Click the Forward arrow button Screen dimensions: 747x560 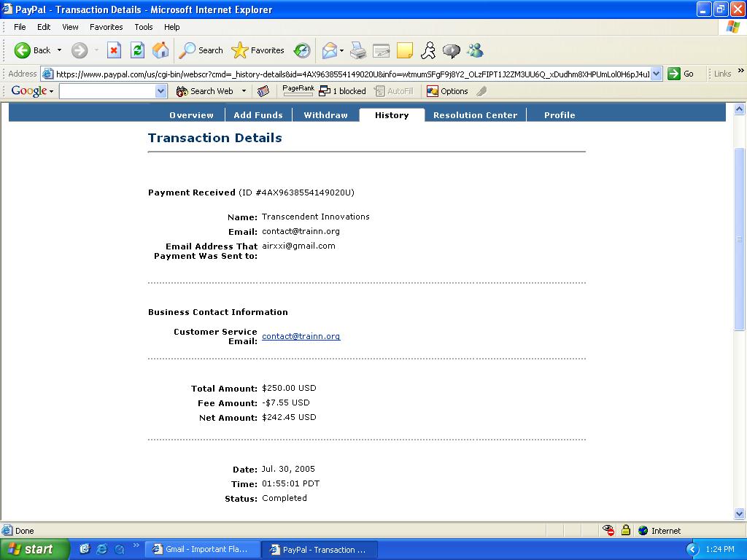pos(80,50)
